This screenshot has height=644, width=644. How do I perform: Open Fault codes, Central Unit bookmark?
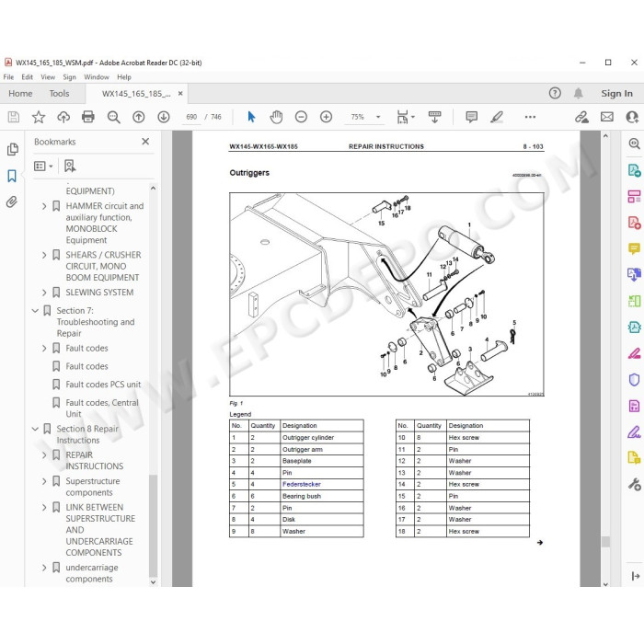click(102, 408)
